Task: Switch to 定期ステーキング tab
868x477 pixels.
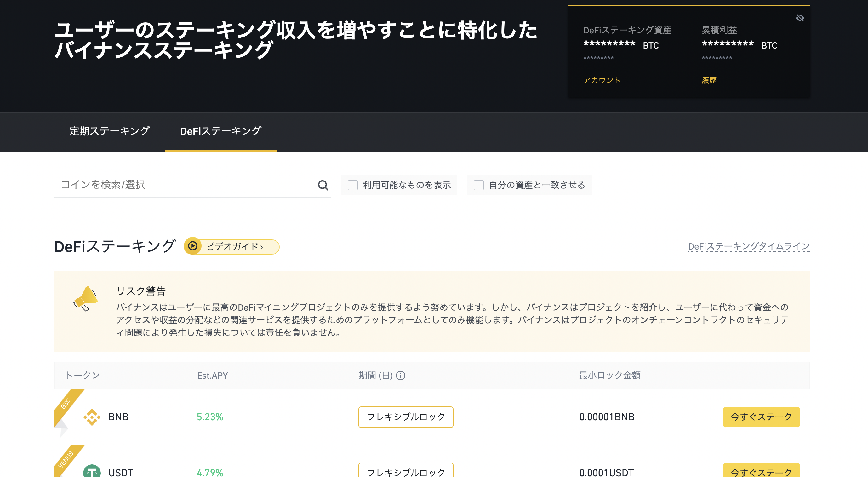Action: click(110, 131)
